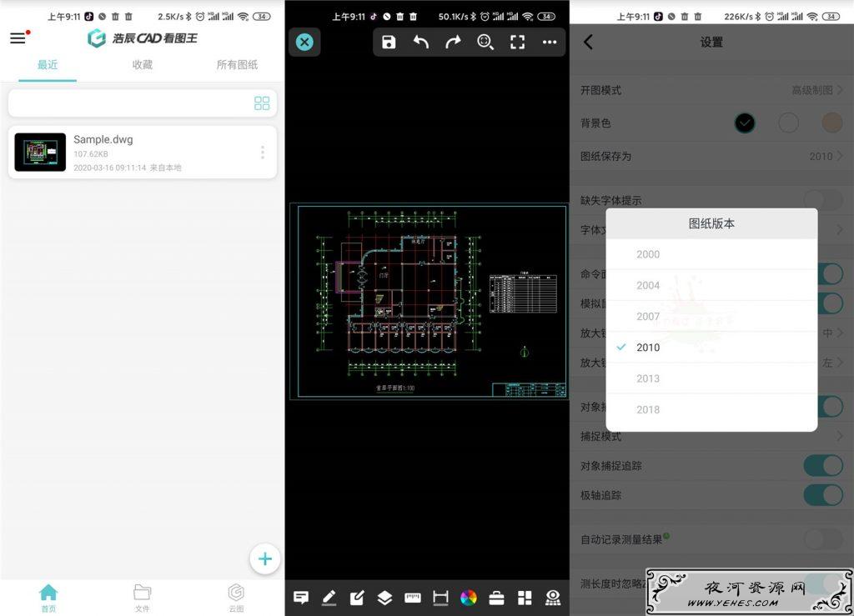Toggle the switch on the 模拟 row

click(830, 303)
